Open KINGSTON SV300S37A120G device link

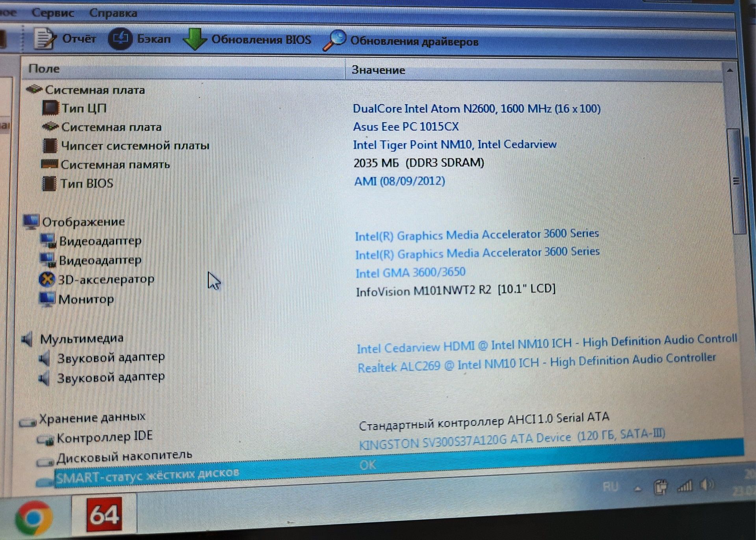pos(512,439)
